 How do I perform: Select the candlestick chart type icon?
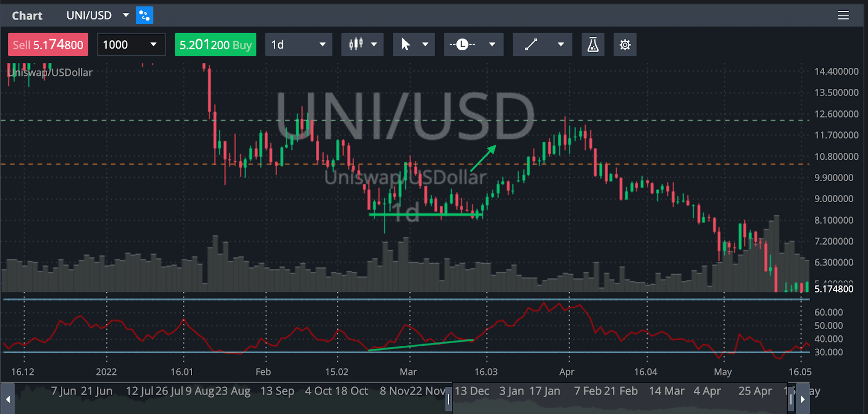point(356,44)
